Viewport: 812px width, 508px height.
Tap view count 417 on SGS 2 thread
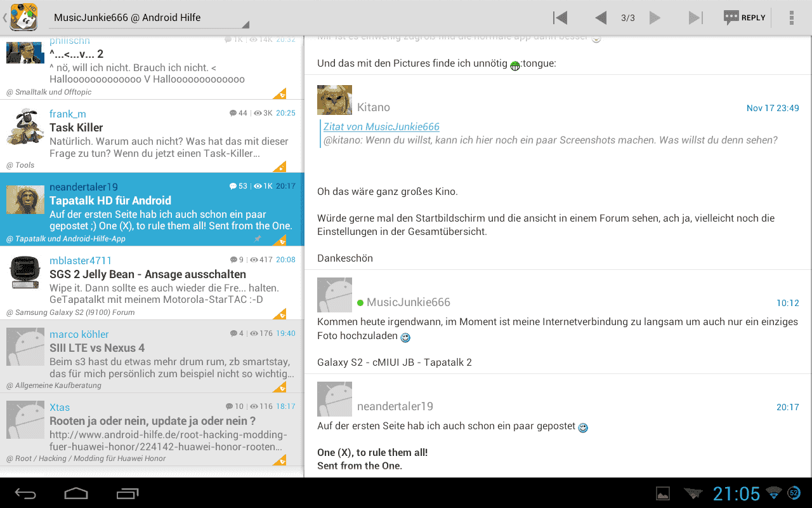click(x=261, y=260)
